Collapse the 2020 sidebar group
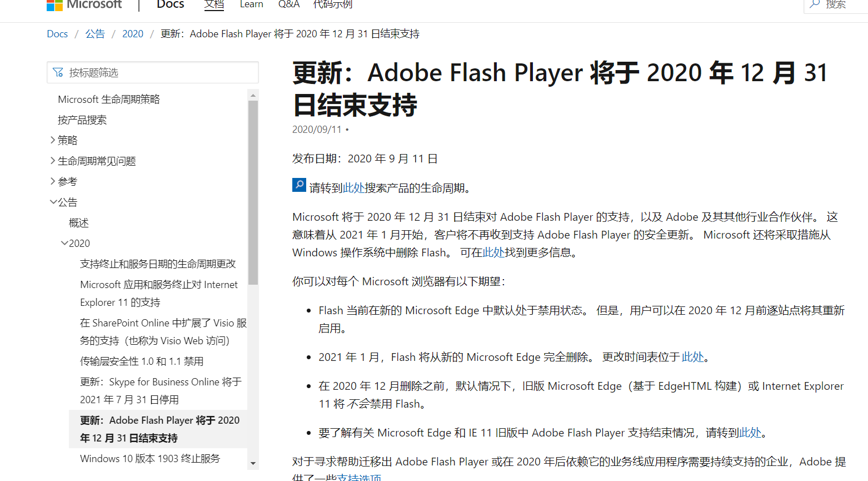The height and width of the screenshot is (481, 868). coord(65,243)
